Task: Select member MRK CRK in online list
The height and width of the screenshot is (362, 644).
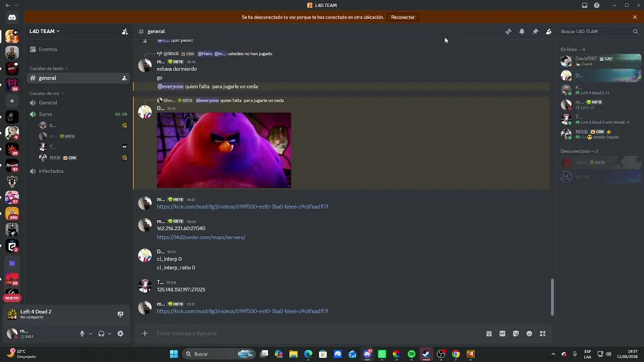Action: (x=601, y=134)
